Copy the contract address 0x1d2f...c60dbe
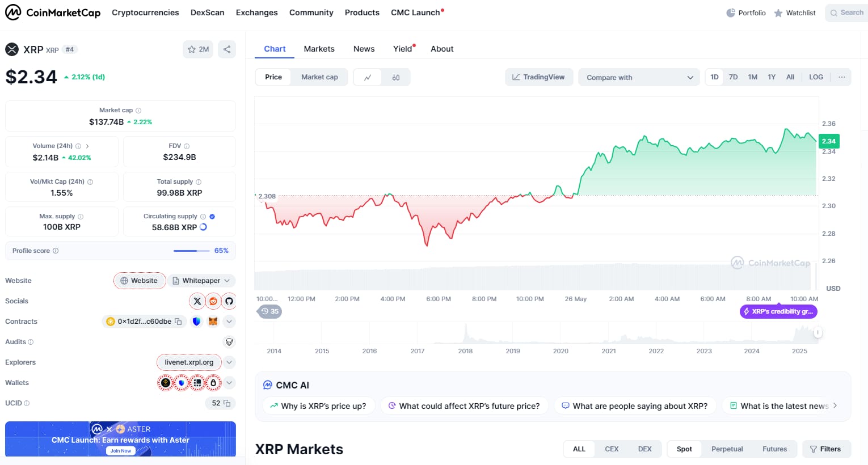Viewport: 868px width, 465px height. point(178,322)
